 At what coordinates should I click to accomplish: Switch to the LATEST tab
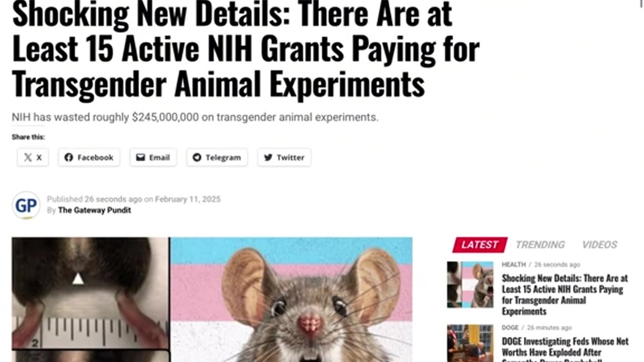[479, 245]
